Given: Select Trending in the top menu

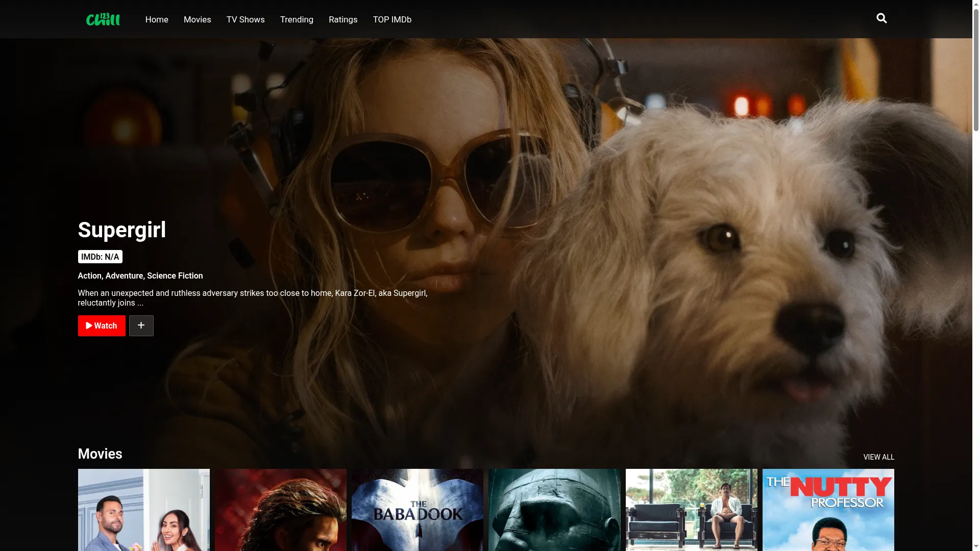Looking at the screenshot, I should (x=297, y=19).
